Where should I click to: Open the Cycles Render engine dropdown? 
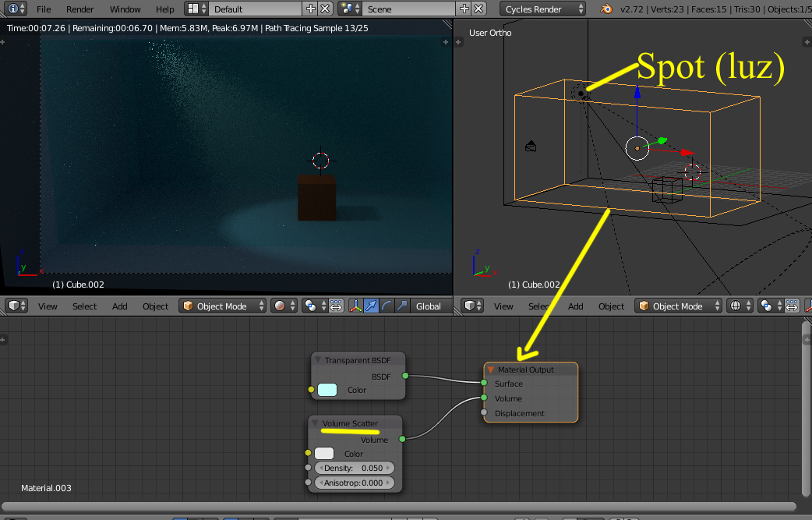(544, 9)
